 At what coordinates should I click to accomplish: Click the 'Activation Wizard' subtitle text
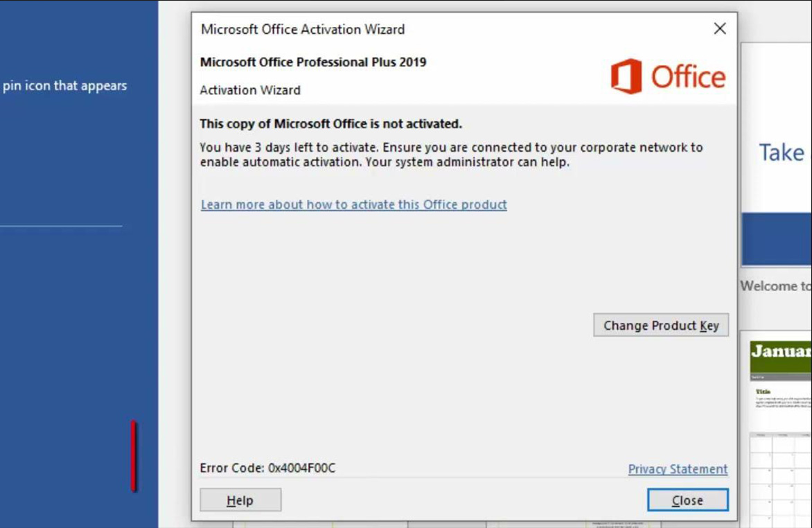point(250,90)
